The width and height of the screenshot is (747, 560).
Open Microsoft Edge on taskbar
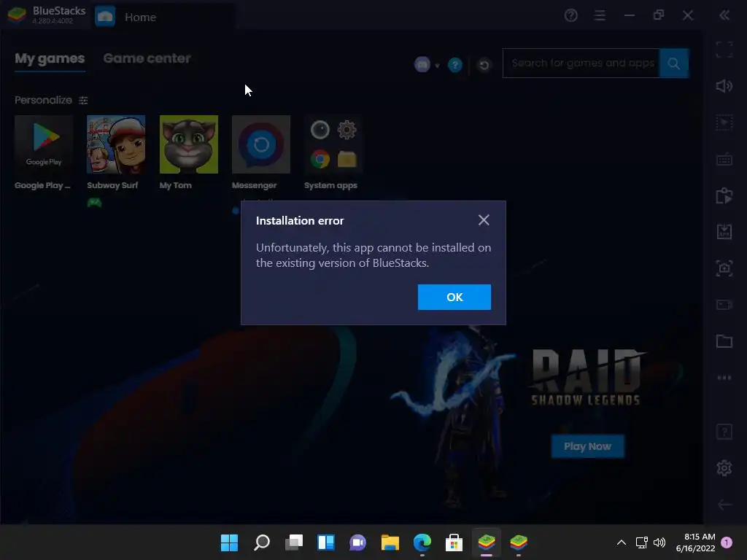[422, 542]
